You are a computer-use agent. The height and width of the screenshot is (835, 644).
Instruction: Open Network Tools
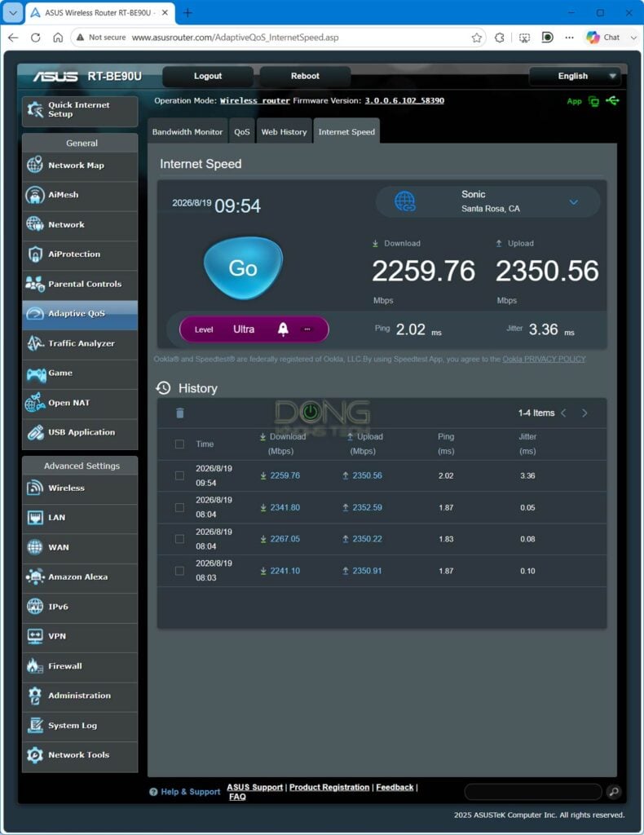(80, 755)
